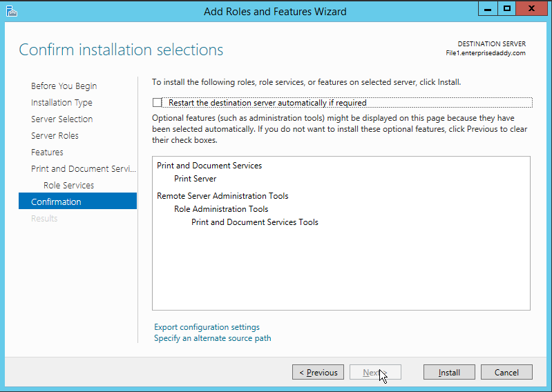
Task: Click Specify an alternate source path
Action: click(x=212, y=338)
